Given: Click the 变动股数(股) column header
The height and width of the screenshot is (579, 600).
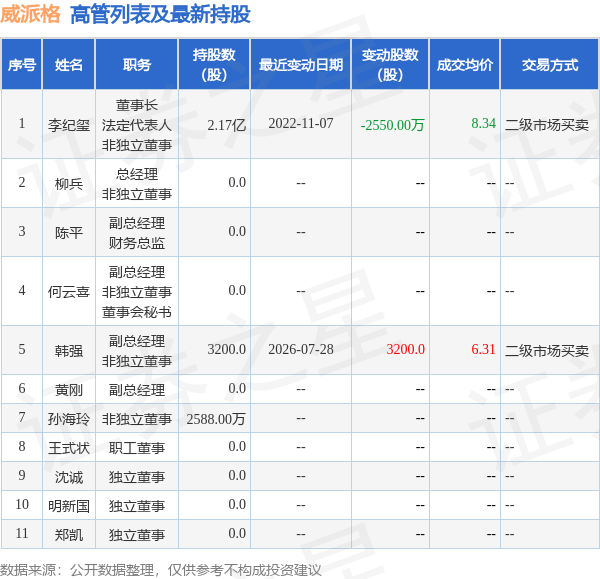Looking at the screenshot, I should (390, 64).
